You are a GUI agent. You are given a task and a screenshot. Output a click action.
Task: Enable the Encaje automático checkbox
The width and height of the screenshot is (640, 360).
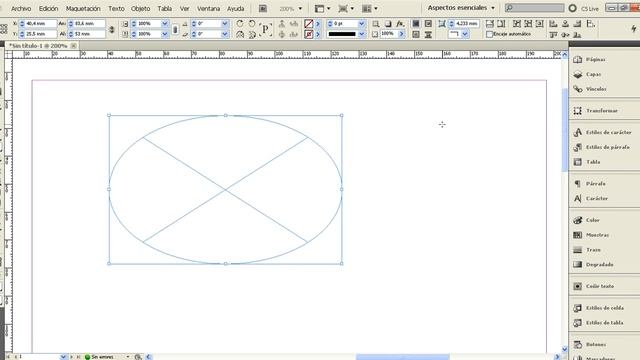click(489, 35)
